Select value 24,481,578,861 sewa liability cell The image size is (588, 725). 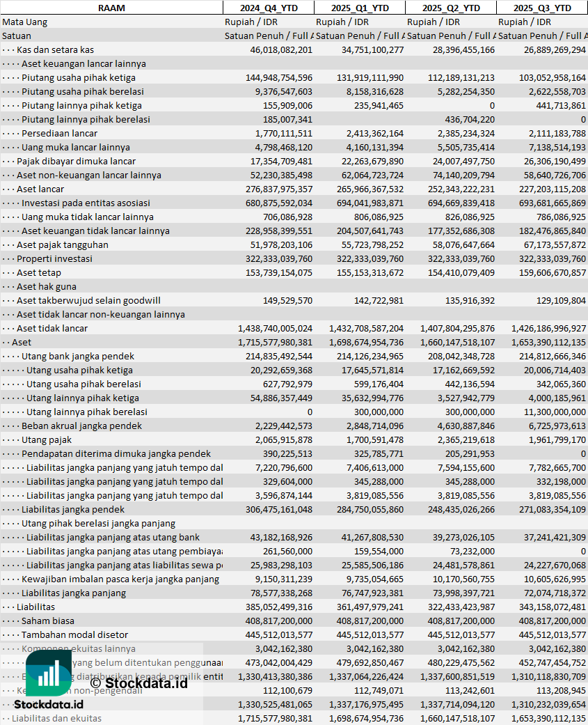pos(463,566)
